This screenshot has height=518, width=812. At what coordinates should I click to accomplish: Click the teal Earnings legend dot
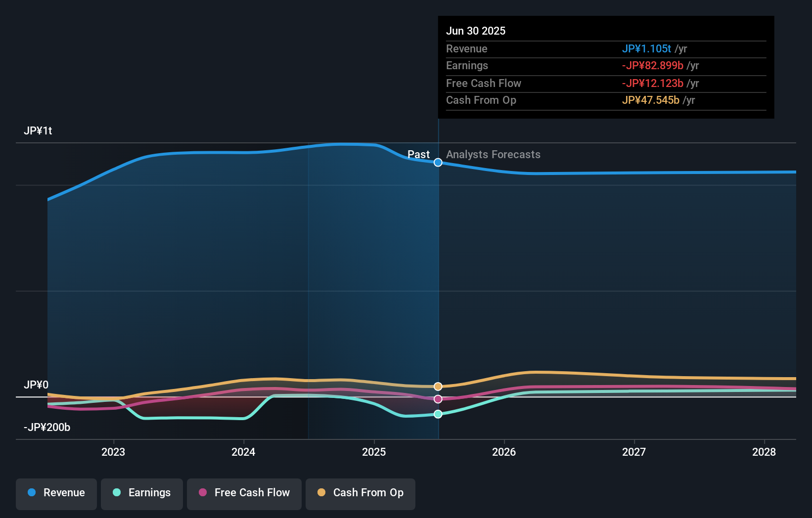click(117, 493)
